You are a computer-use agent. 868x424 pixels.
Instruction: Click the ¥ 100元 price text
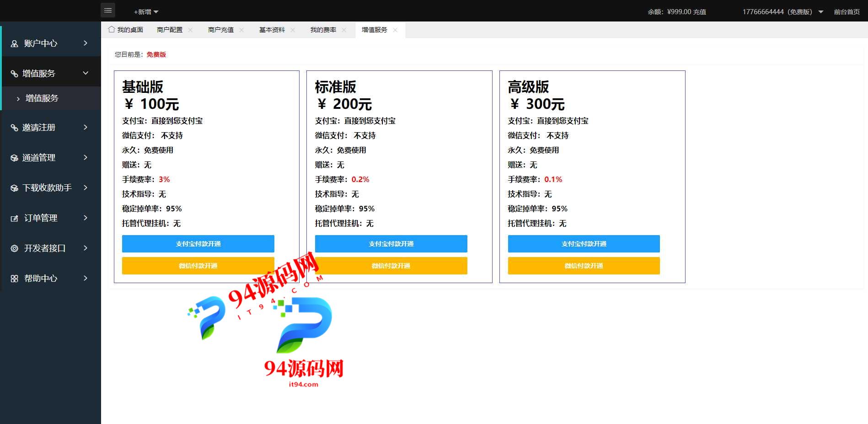pos(151,104)
